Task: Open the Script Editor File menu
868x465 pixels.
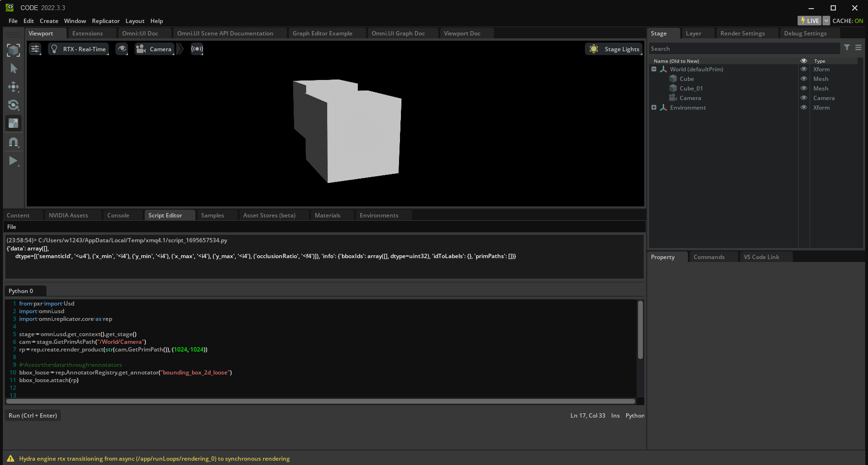Action: [x=11, y=227]
